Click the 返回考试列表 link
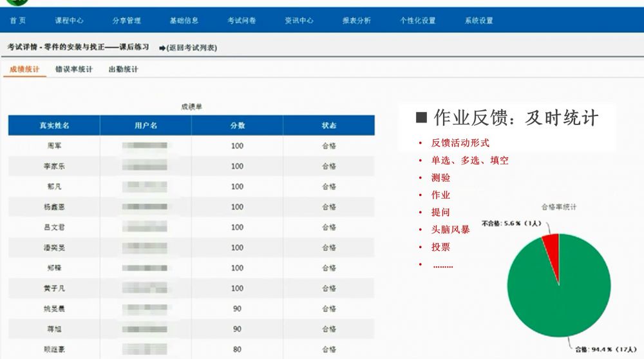This screenshot has width=644, height=359. (x=193, y=48)
